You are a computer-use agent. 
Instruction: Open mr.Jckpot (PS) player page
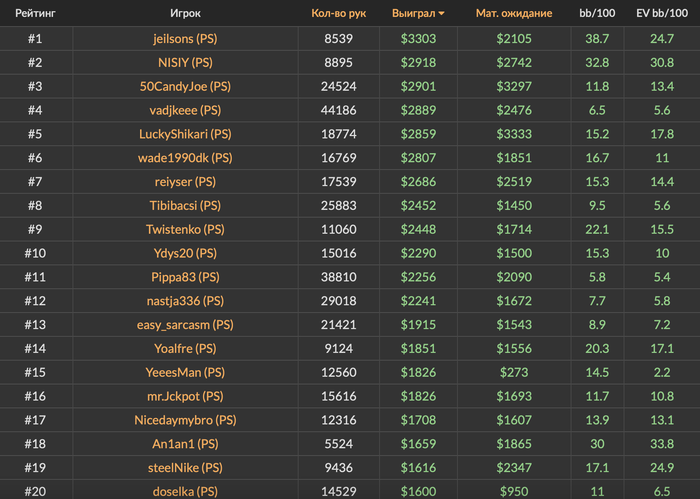coord(185,396)
